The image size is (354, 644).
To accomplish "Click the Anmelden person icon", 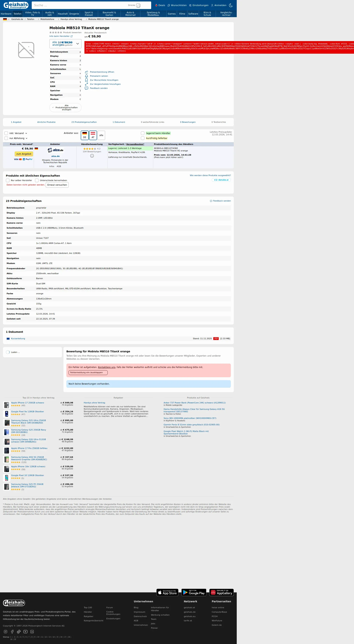I will tap(212, 5).
